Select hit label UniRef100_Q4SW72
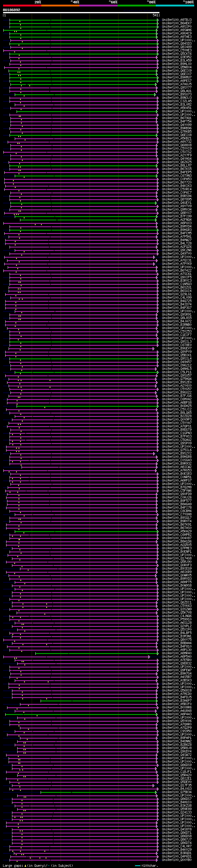The image size is (197, 868). click(177, 755)
